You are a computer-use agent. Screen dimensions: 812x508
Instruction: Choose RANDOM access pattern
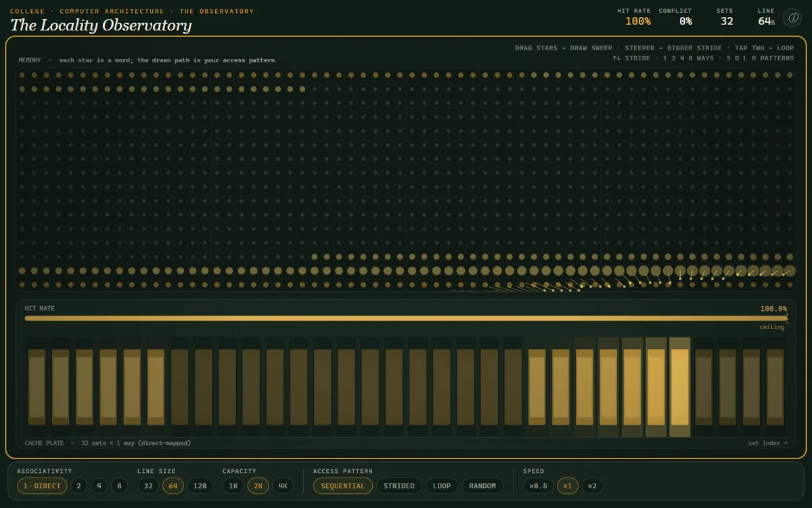click(x=482, y=486)
